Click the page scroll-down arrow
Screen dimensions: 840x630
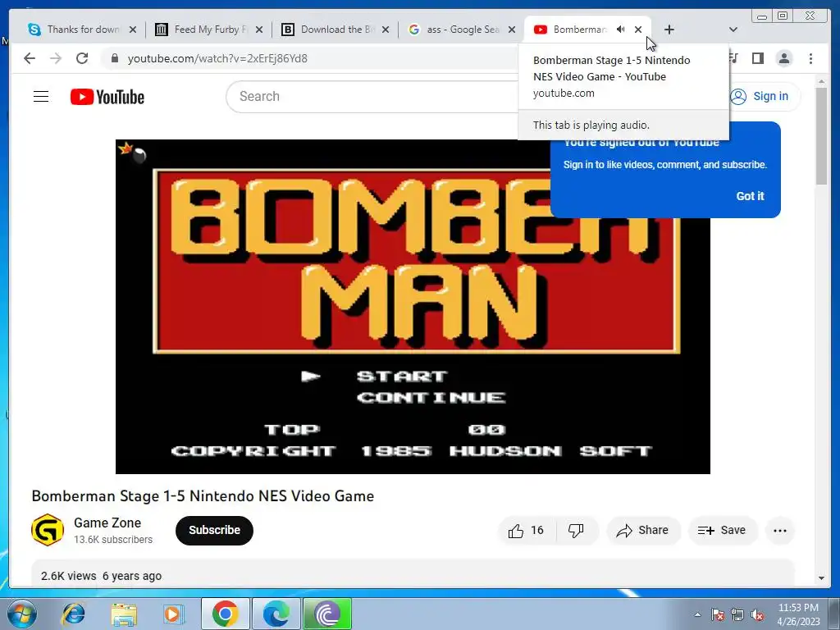point(821,578)
